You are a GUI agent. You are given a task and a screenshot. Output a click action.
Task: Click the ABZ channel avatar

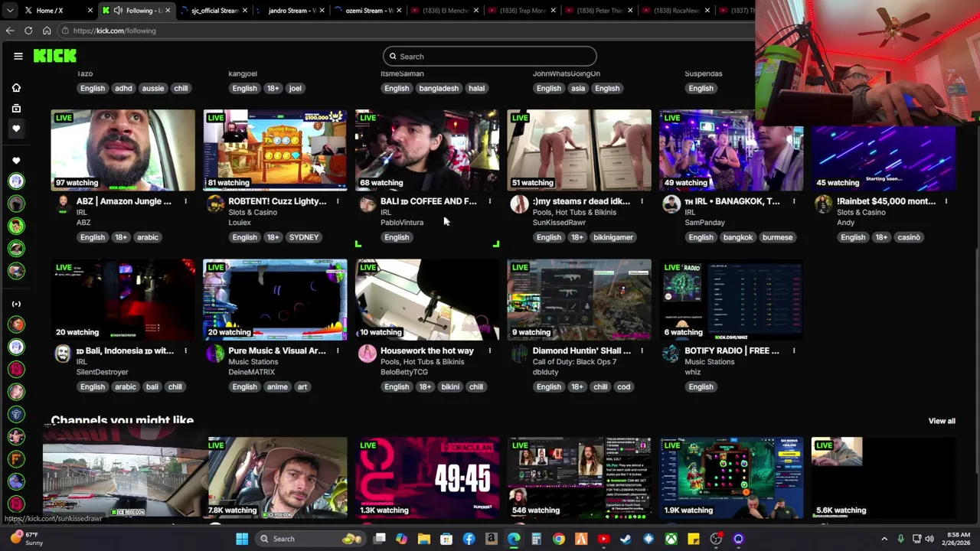pos(63,204)
